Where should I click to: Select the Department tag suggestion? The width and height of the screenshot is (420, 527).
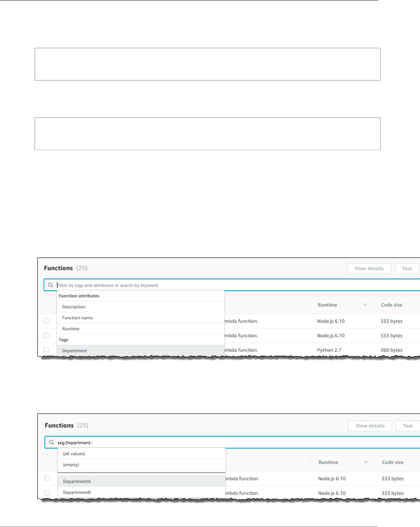click(141, 350)
